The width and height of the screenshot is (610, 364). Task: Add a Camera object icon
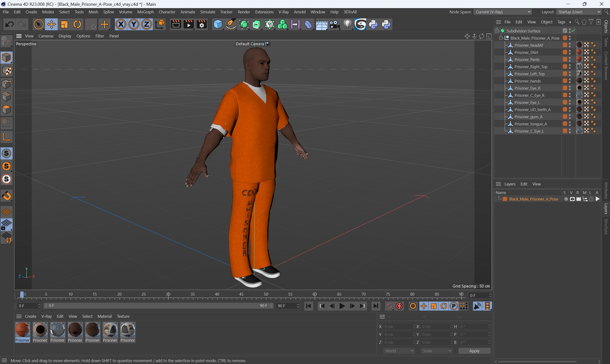[x=334, y=24]
